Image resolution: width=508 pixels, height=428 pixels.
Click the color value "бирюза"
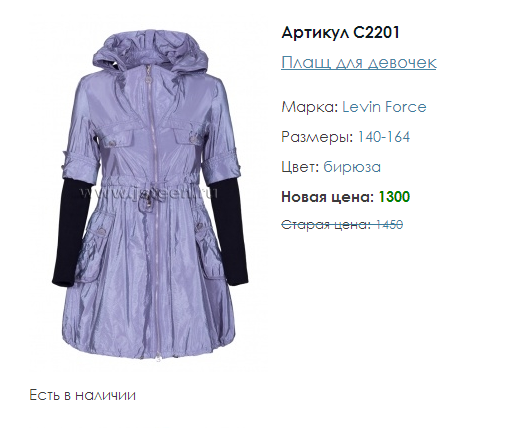point(352,167)
